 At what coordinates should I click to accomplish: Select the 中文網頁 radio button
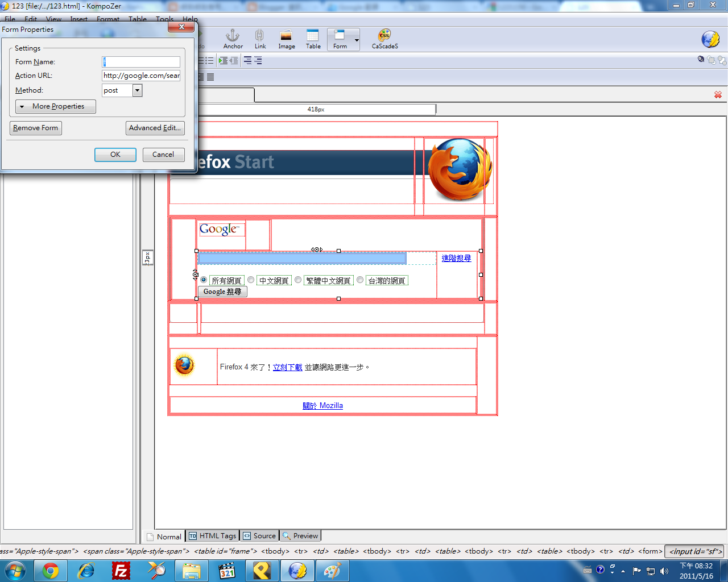click(x=250, y=280)
